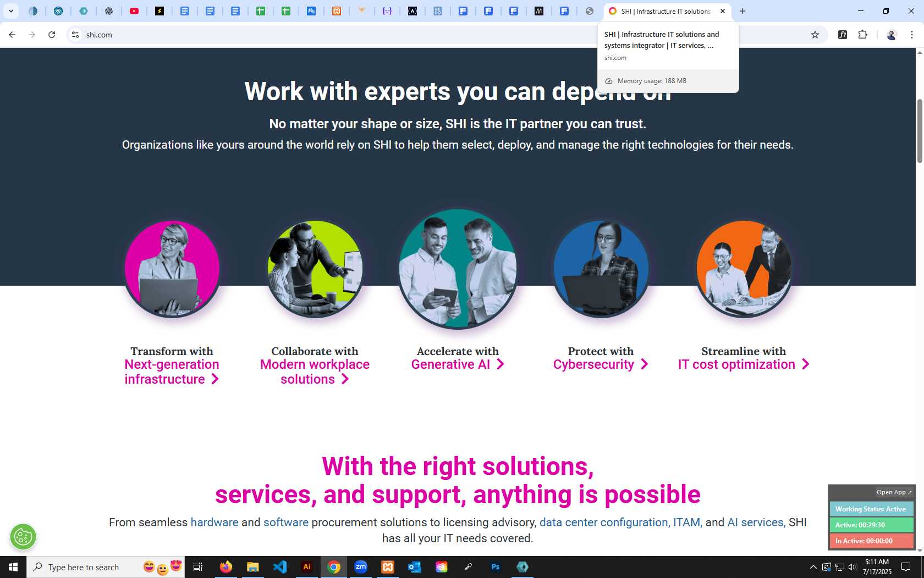This screenshot has height=578, width=924.
Task: Follow the data center configuration link
Action: pos(603,522)
